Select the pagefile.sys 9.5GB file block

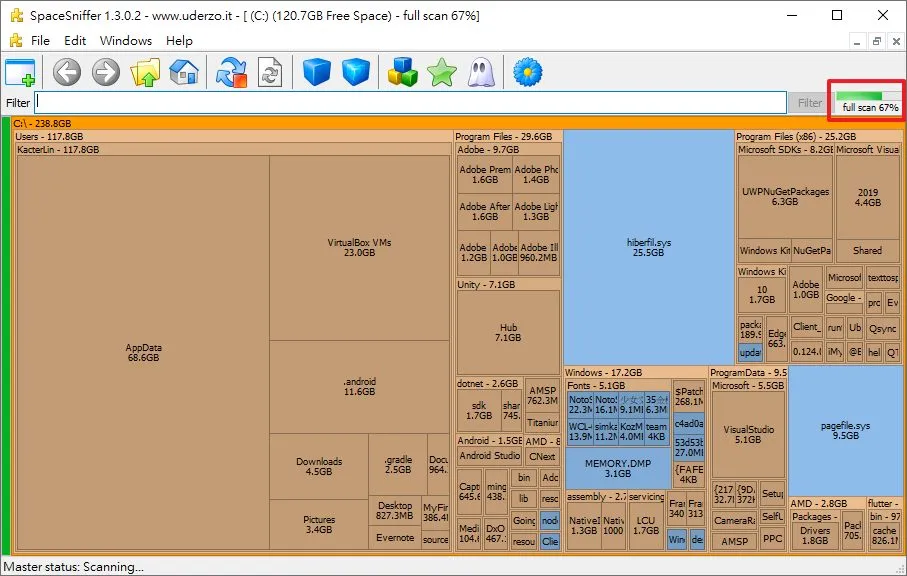click(845, 430)
